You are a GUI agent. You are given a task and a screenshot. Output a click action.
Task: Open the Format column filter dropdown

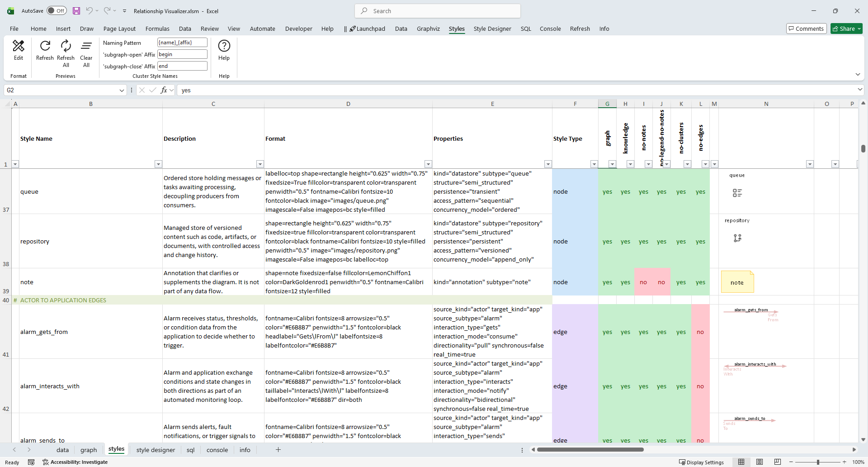[x=428, y=164]
